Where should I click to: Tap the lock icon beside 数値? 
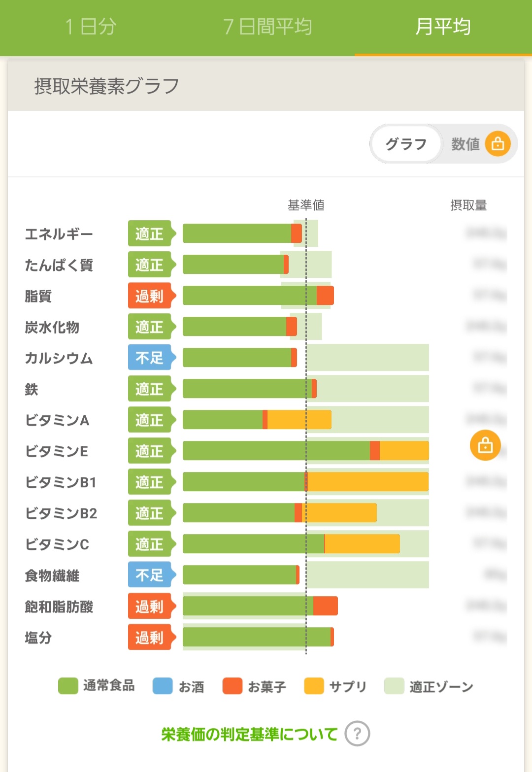click(498, 143)
